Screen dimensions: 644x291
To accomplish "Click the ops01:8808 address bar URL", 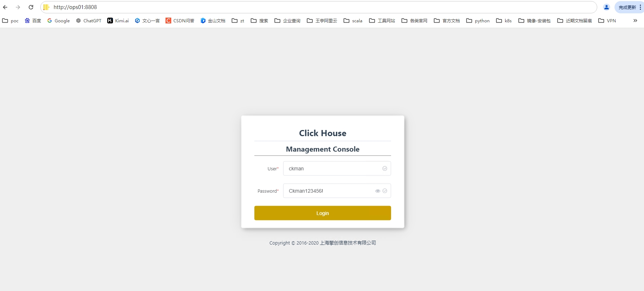I will pos(75,7).
